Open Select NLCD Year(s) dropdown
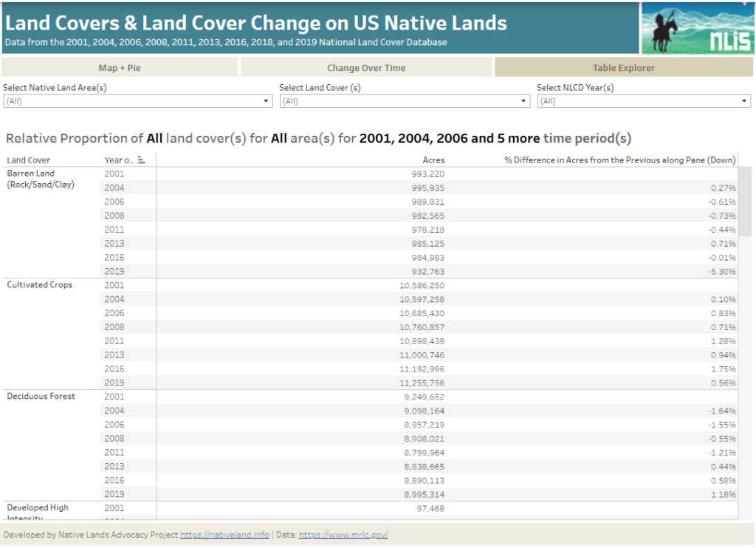Screen dimensions: 756x548 coord(644,101)
